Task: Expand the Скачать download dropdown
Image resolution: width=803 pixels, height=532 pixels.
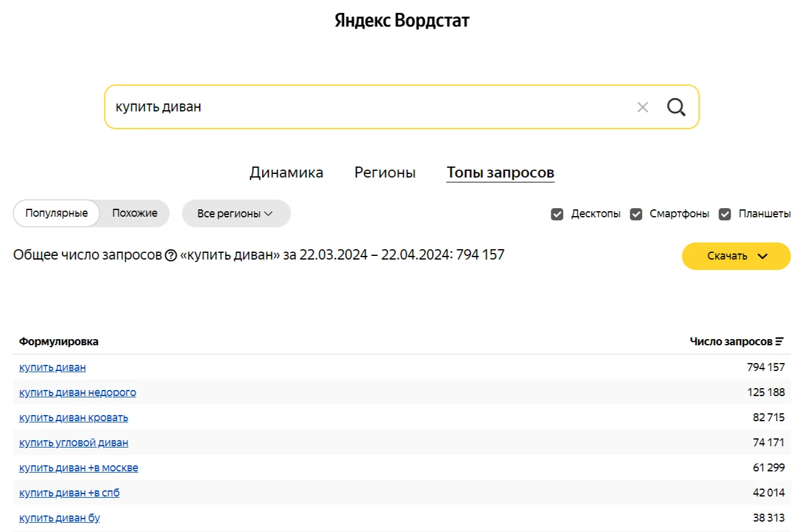Action: point(736,256)
